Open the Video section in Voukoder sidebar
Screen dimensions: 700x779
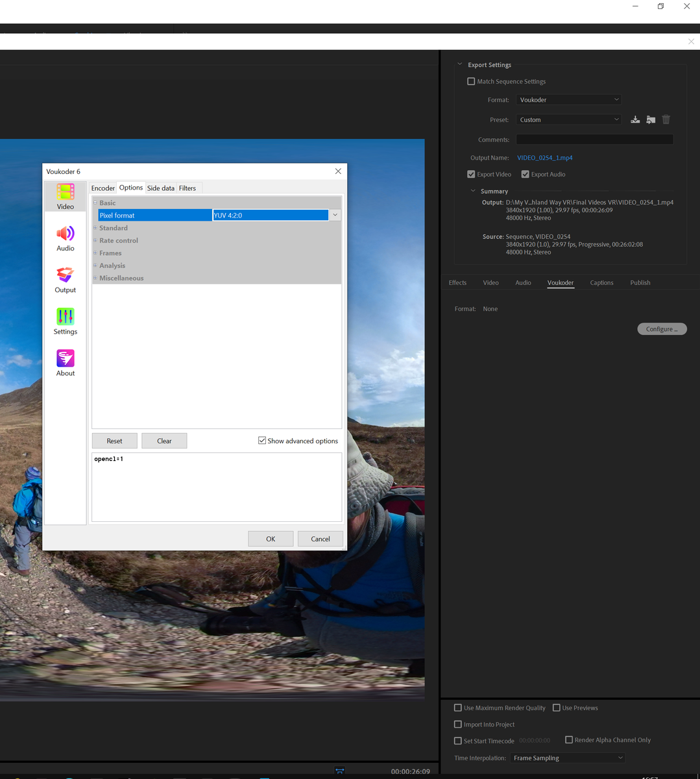65,196
